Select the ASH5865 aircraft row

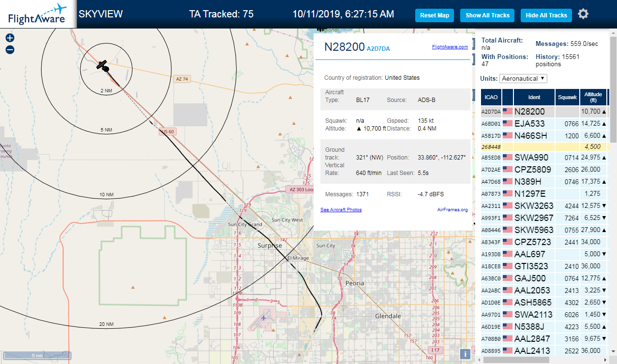coord(544,303)
